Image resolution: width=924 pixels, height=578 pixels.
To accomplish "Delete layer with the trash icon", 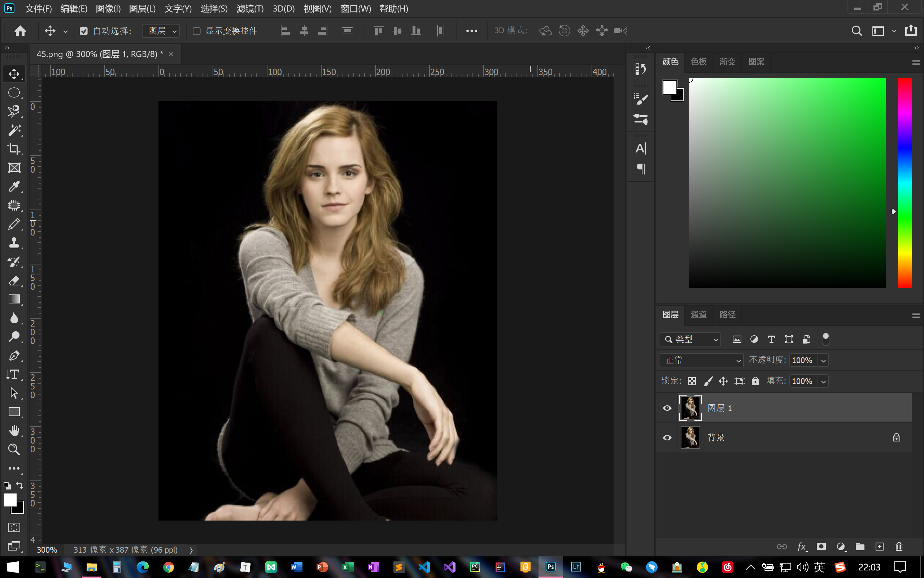I will click(899, 547).
